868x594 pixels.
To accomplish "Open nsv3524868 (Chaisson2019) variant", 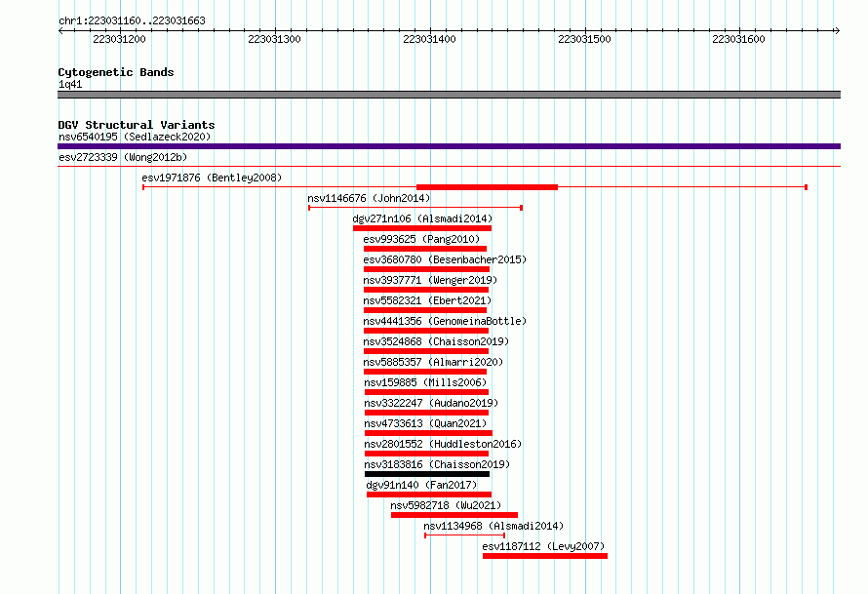I will tap(436, 341).
